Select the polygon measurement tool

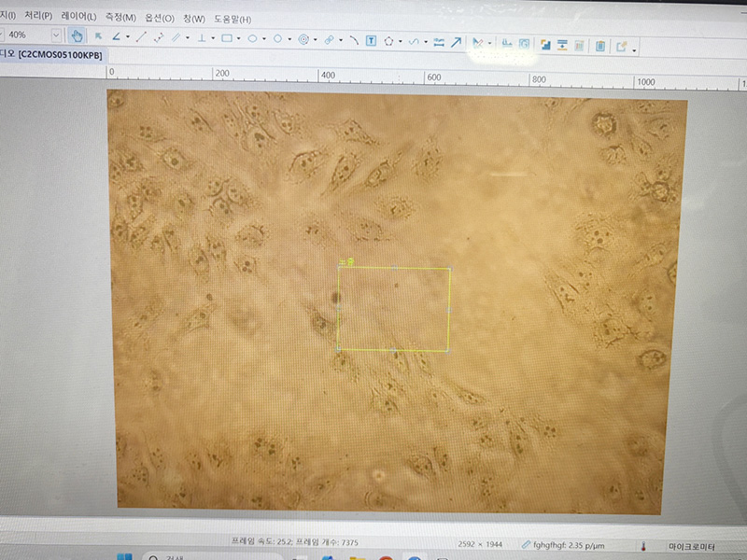click(x=388, y=40)
